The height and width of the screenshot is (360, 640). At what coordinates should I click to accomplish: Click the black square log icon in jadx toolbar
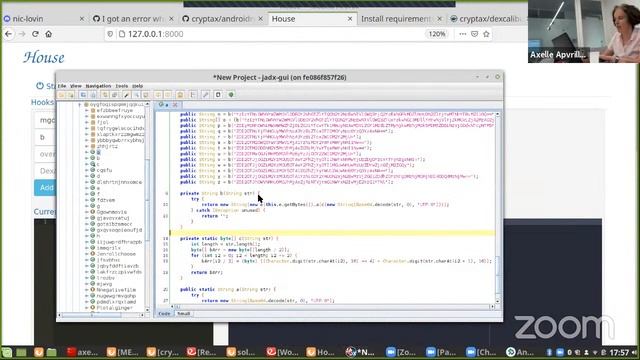pos(218,95)
